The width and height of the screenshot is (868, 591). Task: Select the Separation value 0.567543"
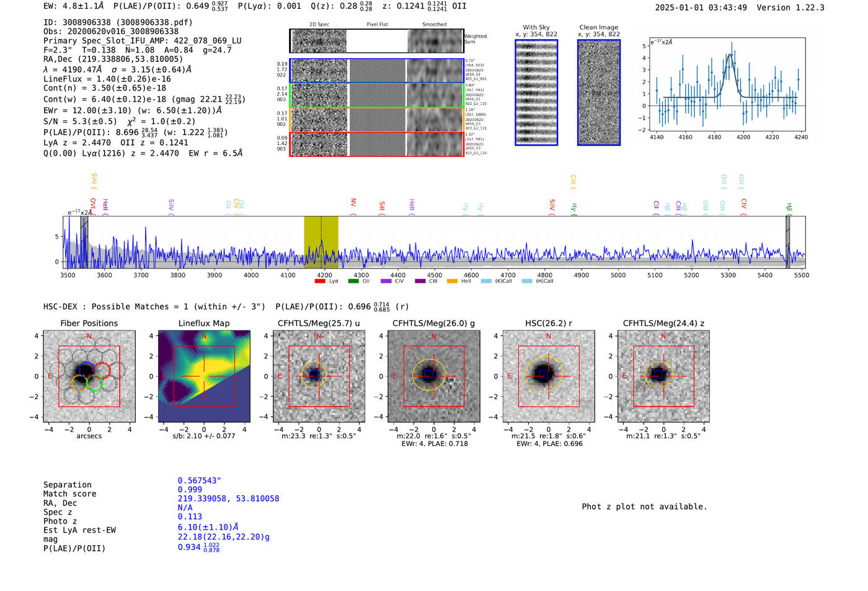[200, 481]
